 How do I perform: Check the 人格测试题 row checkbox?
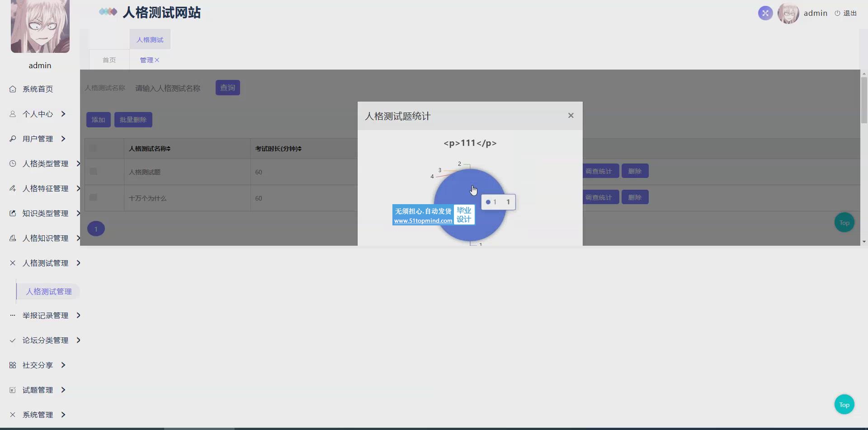point(93,171)
